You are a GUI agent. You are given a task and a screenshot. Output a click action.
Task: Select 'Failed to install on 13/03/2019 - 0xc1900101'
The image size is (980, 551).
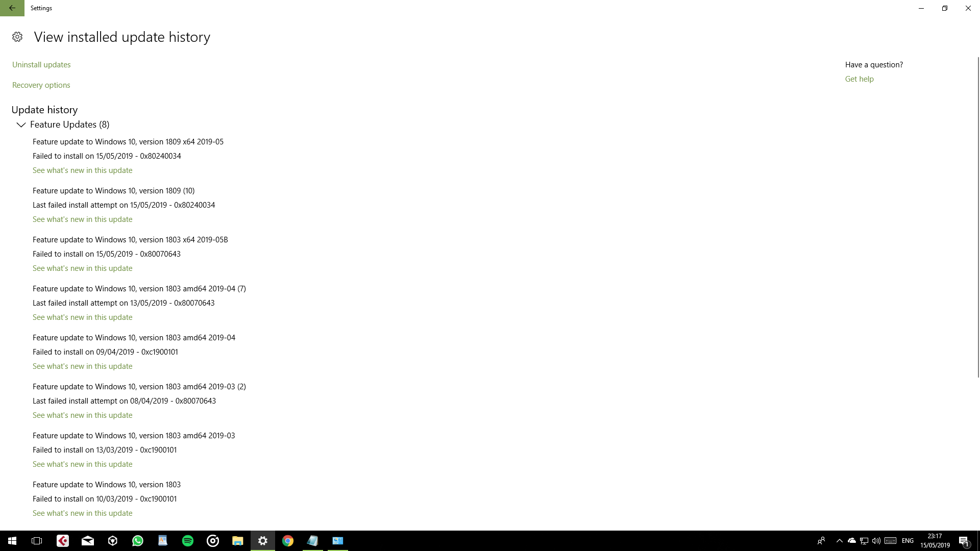(105, 450)
